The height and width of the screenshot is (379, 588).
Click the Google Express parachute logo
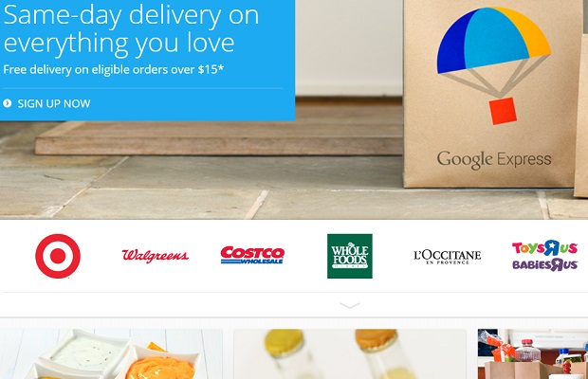(x=494, y=66)
